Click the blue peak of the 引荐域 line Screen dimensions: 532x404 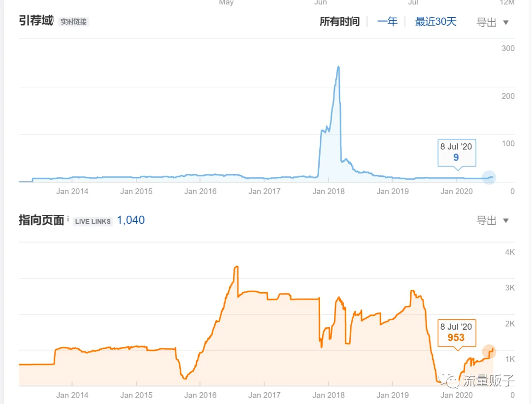point(338,67)
